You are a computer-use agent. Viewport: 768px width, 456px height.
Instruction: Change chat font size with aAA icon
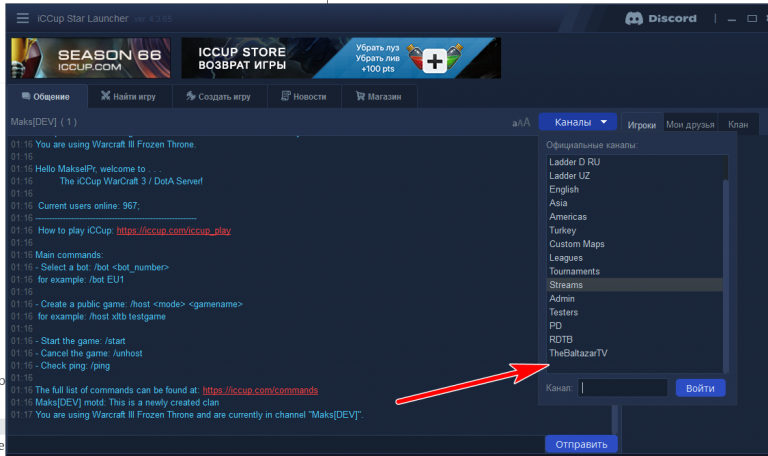point(521,122)
